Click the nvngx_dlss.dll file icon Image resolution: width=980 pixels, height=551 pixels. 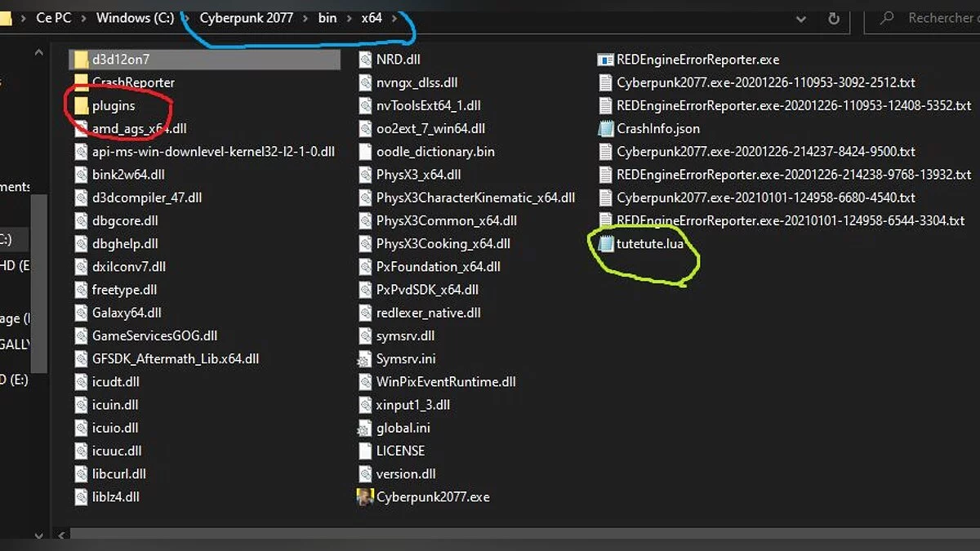pos(364,82)
